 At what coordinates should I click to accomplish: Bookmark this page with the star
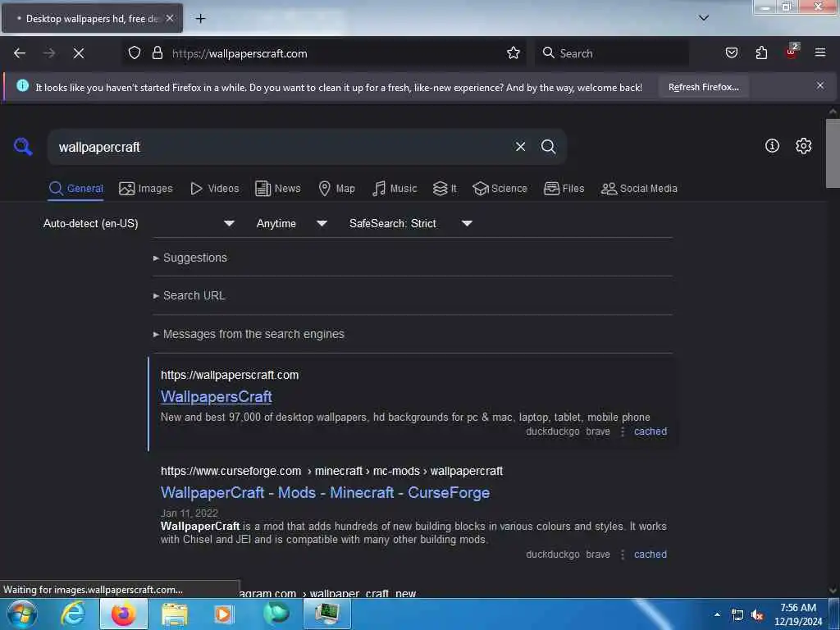tap(514, 53)
